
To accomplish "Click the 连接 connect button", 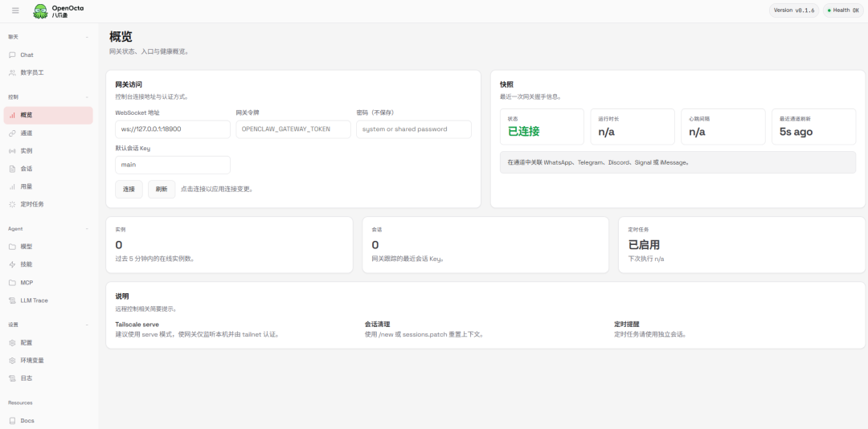I will point(129,189).
